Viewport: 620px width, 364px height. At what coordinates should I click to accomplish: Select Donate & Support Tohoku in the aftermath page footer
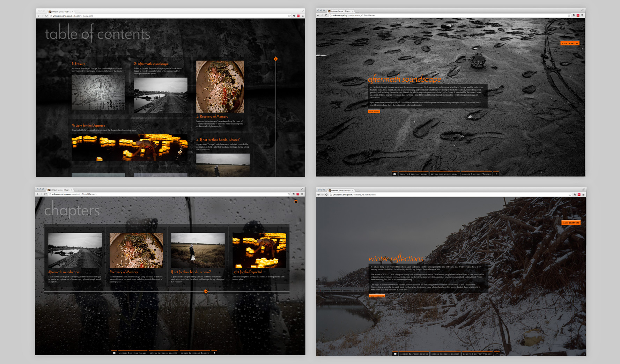tap(476, 174)
